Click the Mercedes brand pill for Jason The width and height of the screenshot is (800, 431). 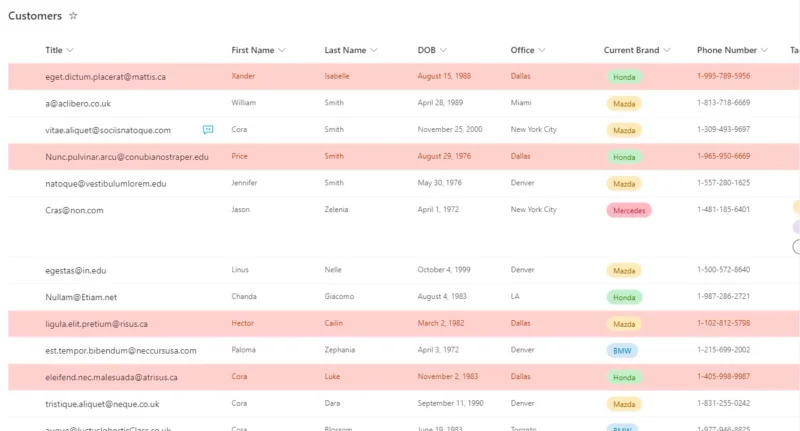(x=629, y=210)
